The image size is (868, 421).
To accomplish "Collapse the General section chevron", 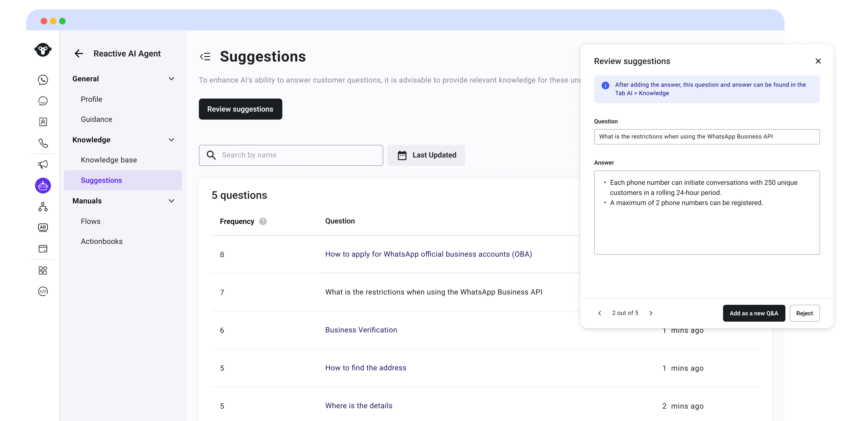I will 171,79.
